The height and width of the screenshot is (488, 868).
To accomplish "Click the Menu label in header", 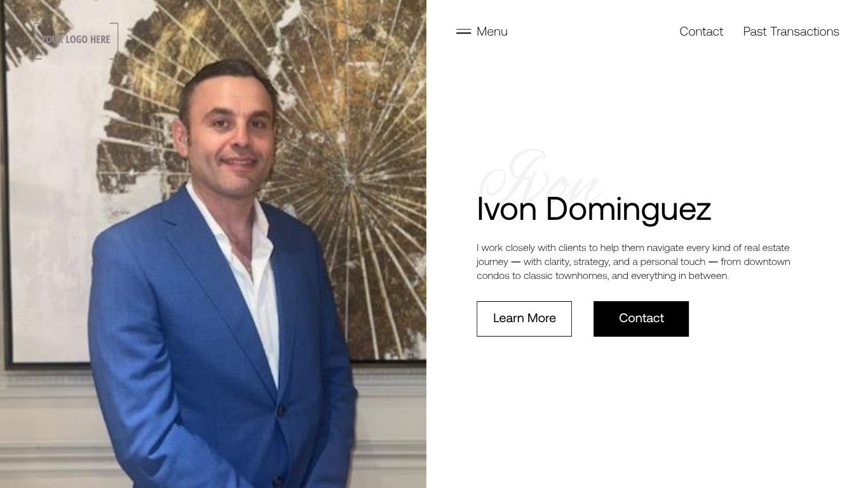I will [x=492, y=31].
